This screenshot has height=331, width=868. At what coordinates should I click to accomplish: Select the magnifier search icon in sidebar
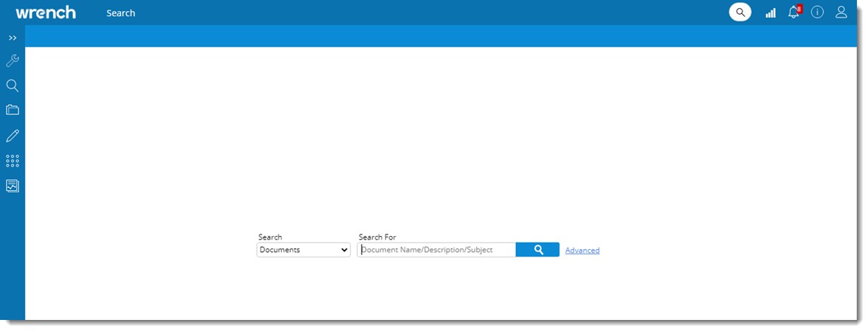tap(13, 86)
